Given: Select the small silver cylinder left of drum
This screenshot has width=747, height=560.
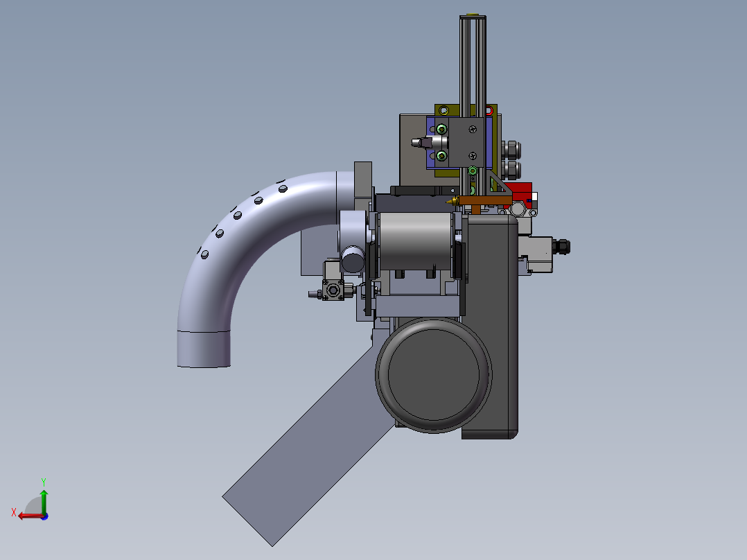Looking at the screenshot, I should (x=353, y=259).
